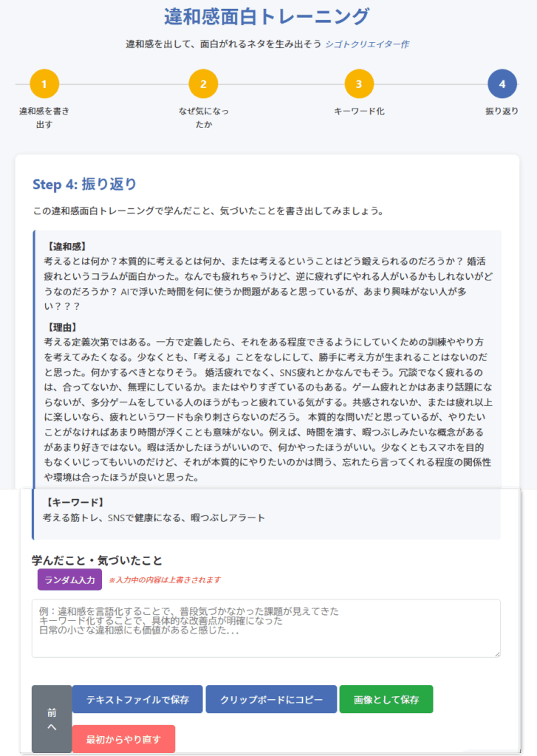The width and height of the screenshot is (537, 756).
Task: Click the 違和感面白トレーニング page title
Action: (x=267, y=16)
